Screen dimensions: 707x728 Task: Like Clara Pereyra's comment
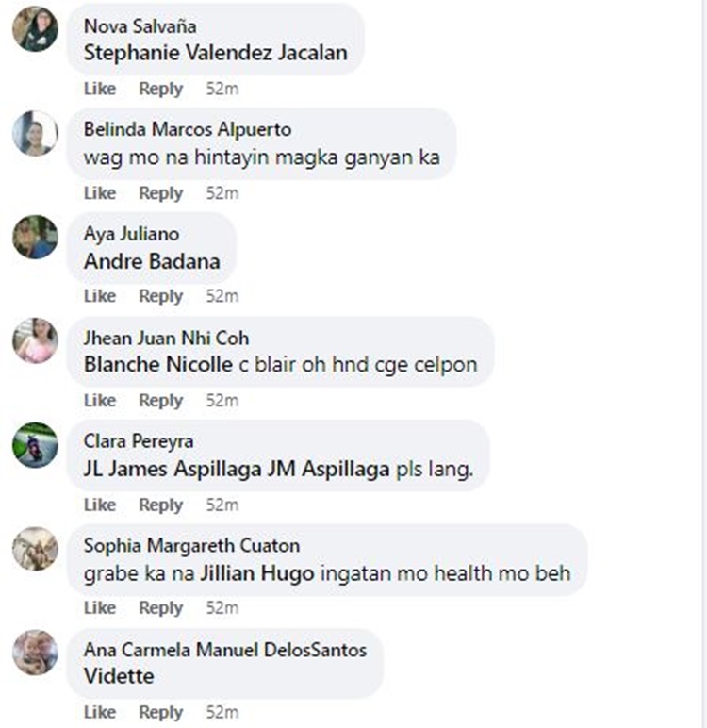coord(100,505)
